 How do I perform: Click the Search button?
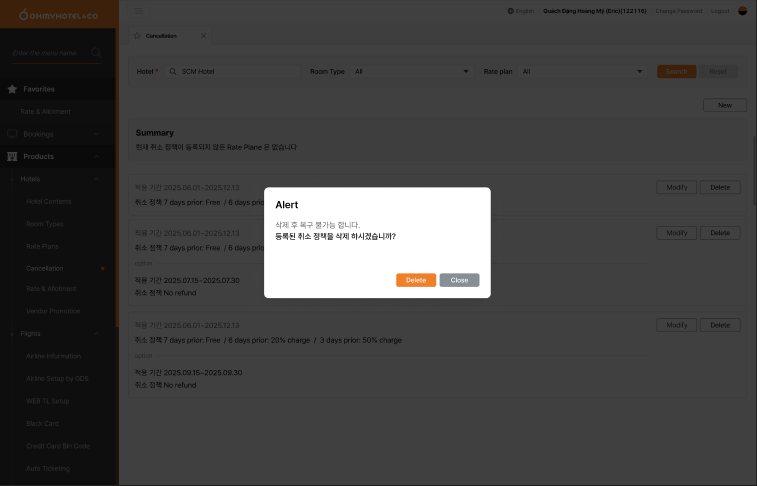pyautogui.click(x=676, y=71)
